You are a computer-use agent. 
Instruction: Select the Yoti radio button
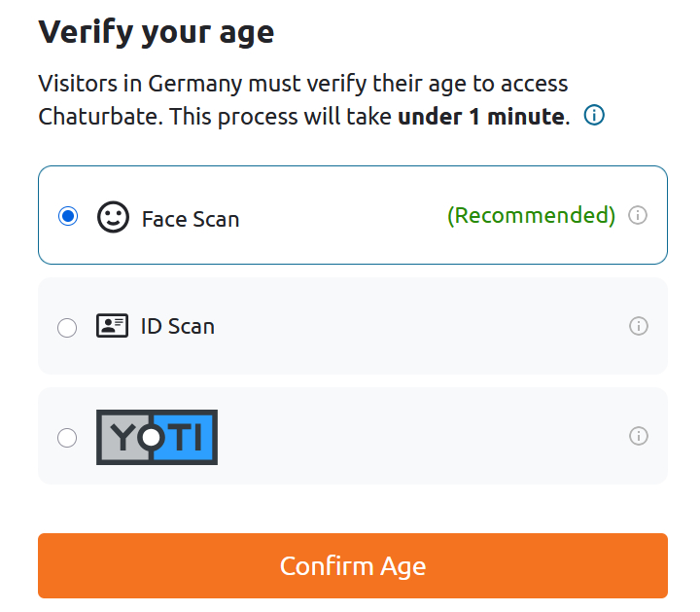67,438
